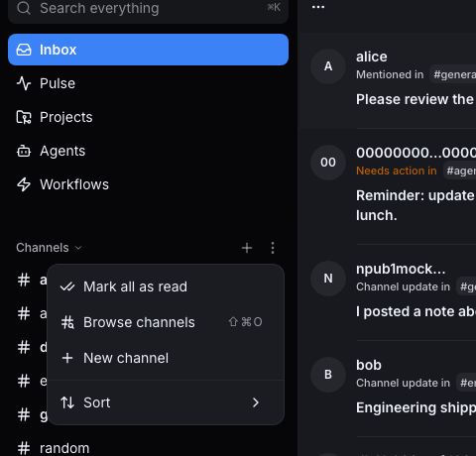
Task: Click the search magnifier icon
Action: click(24, 8)
